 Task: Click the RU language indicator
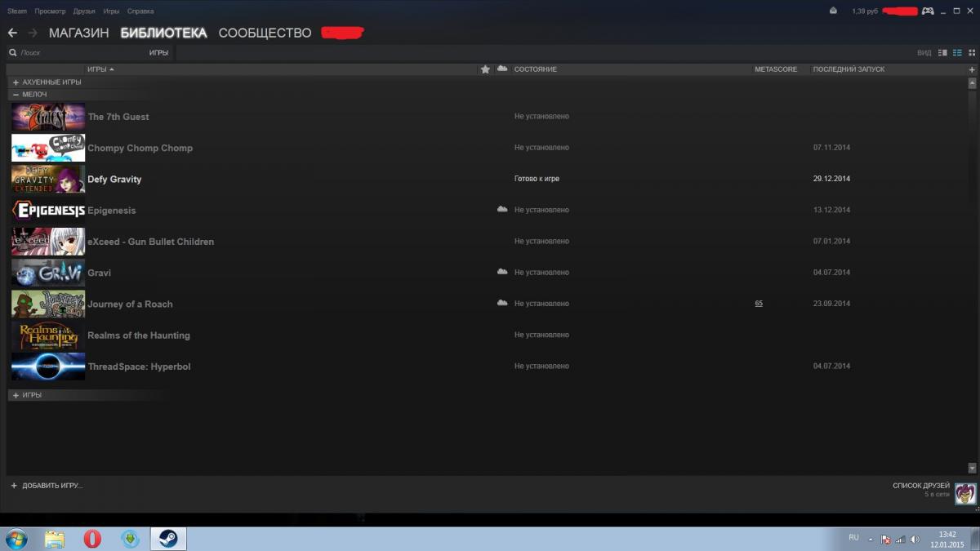[853, 537]
